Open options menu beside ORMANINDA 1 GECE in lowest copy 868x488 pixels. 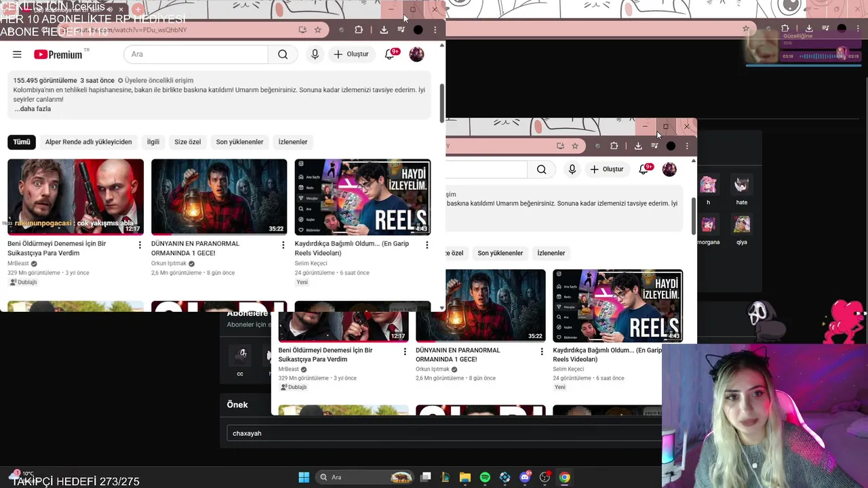point(542,352)
